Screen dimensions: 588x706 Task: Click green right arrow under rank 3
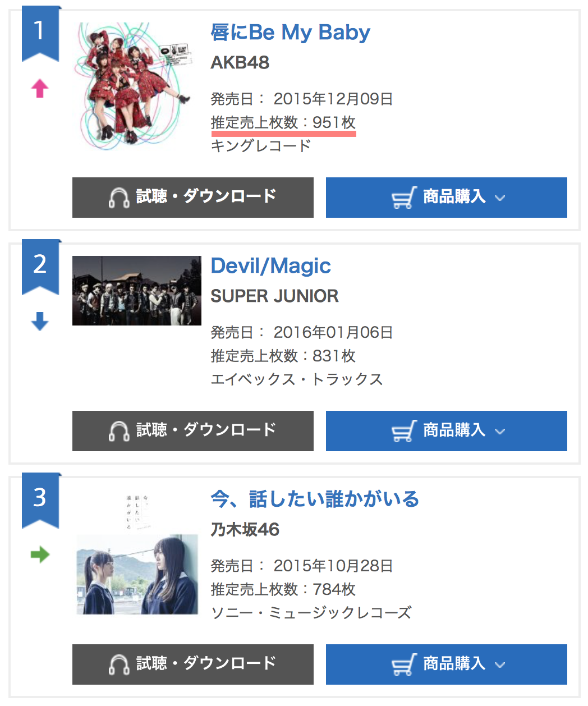pos(40,555)
